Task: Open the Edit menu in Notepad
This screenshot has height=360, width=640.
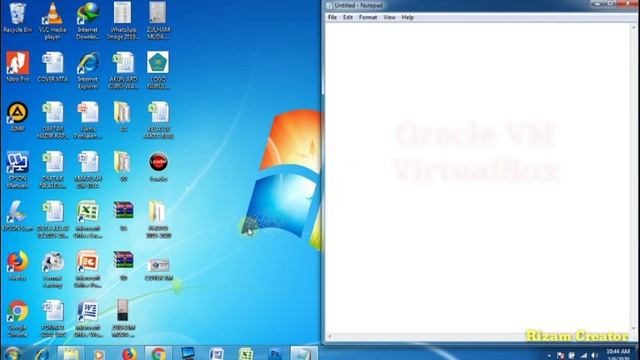Action: (x=348, y=17)
